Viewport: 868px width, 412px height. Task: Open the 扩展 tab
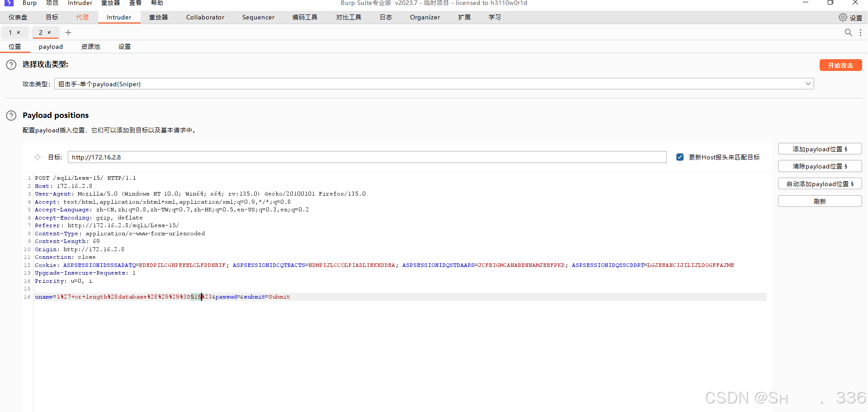click(x=464, y=17)
